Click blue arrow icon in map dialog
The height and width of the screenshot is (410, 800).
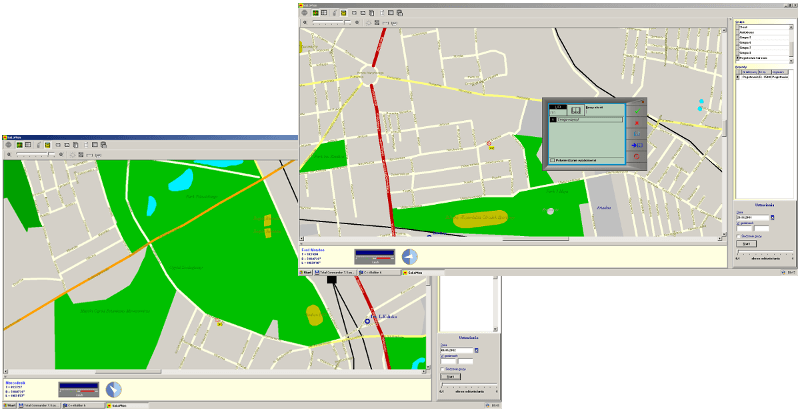[637, 145]
